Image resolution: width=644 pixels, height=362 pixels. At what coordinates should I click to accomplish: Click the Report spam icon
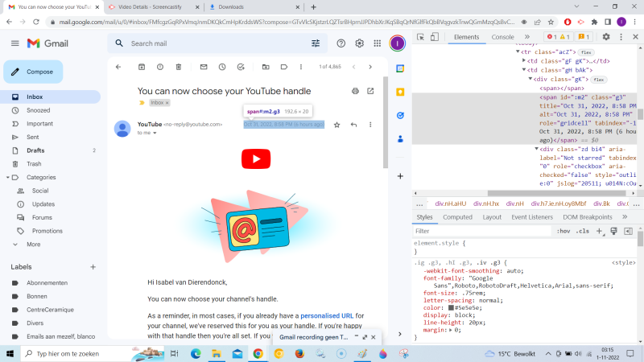tap(160, 67)
